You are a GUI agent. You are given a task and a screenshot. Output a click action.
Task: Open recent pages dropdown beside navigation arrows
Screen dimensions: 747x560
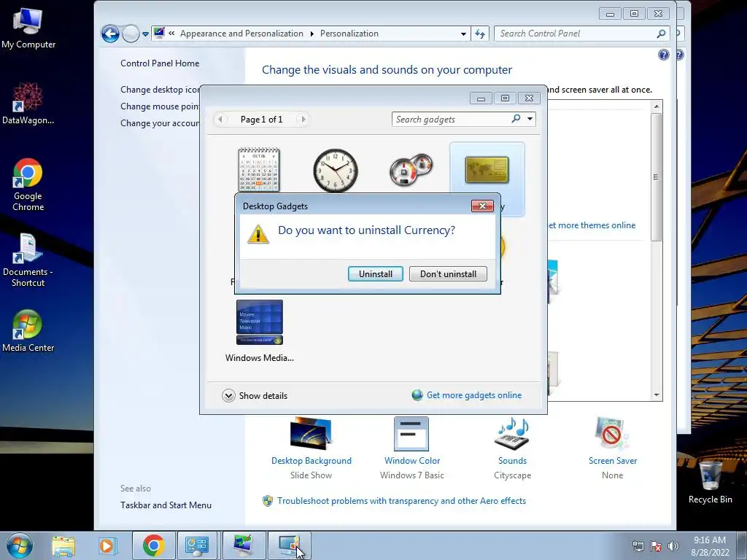click(145, 34)
